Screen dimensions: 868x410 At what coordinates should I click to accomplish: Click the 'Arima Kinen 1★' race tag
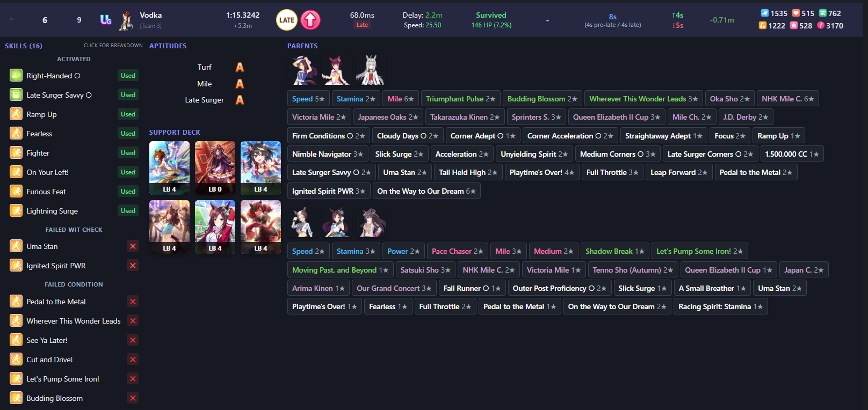click(319, 288)
